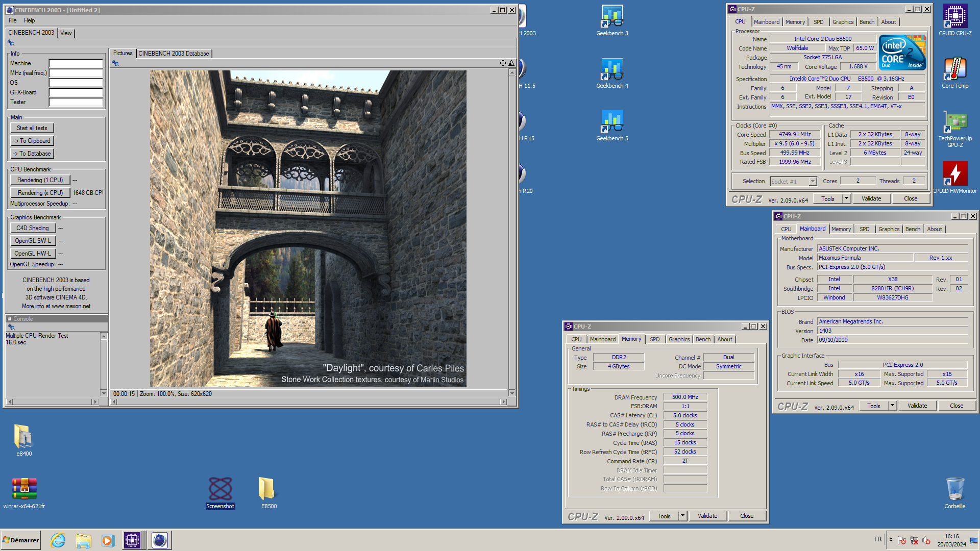The width and height of the screenshot is (980, 551).
Task: Open the File menu in Cinebench
Action: coord(13,20)
